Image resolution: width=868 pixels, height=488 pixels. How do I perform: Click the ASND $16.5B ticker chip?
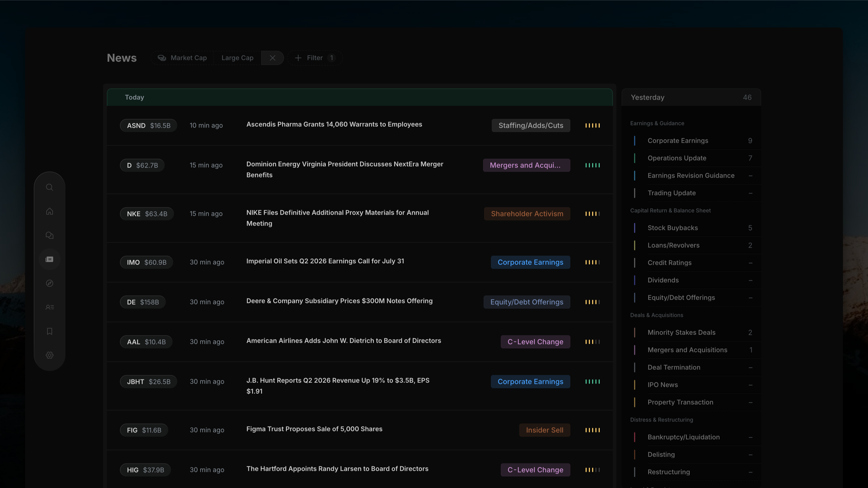tap(148, 126)
